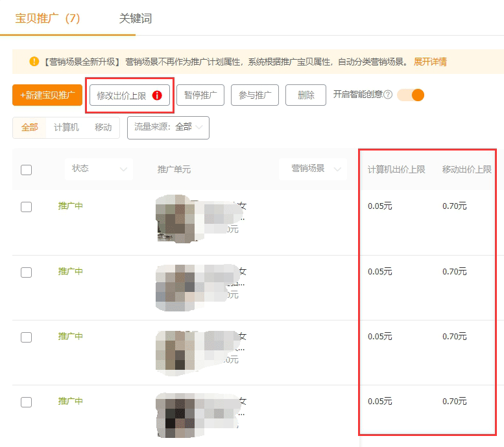
Task: Expand the 营销场景 filter dropdown
Action: (x=312, y=169)
